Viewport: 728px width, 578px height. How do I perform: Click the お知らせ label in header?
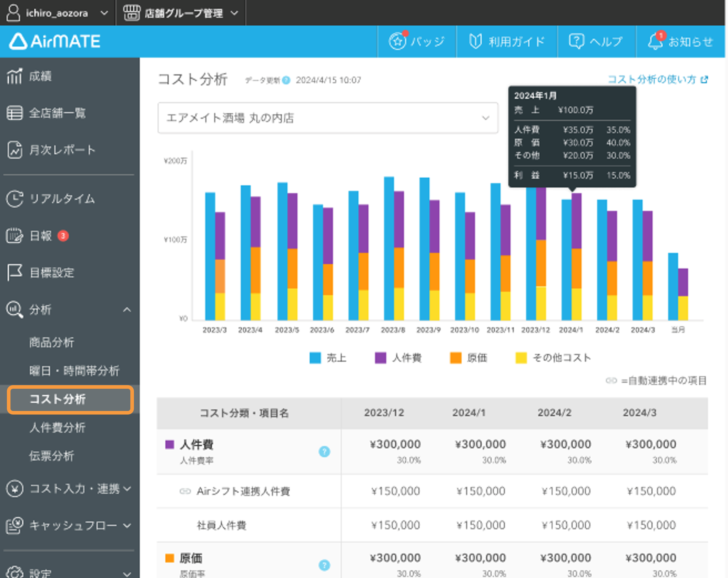tap(690, 41)
